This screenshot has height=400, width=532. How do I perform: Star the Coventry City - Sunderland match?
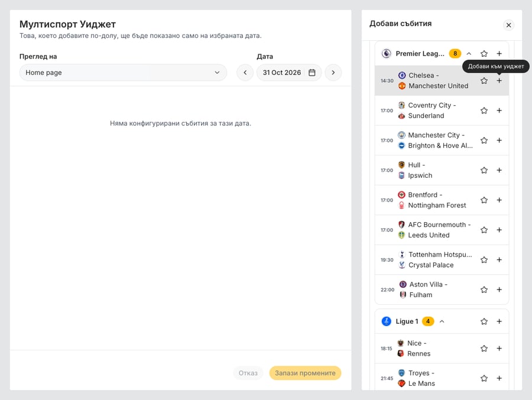(x=484, y=110)
